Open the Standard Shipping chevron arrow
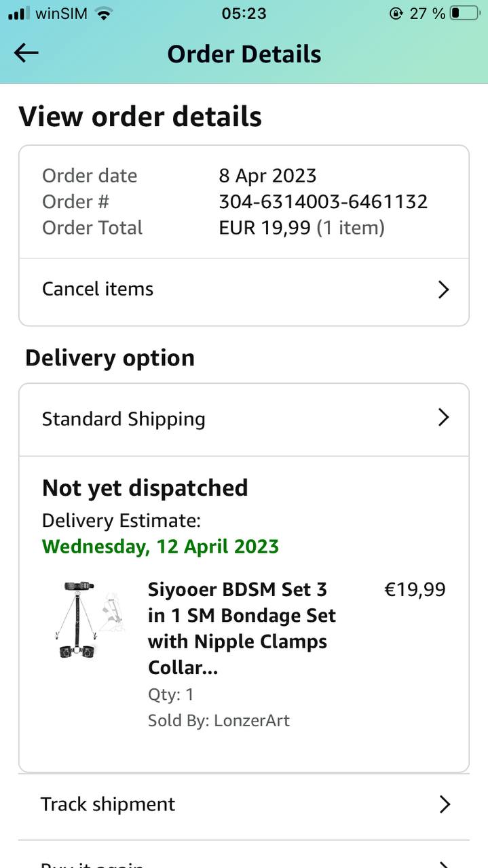The height and width of the screenshot is (868, 488). point(443,417)
